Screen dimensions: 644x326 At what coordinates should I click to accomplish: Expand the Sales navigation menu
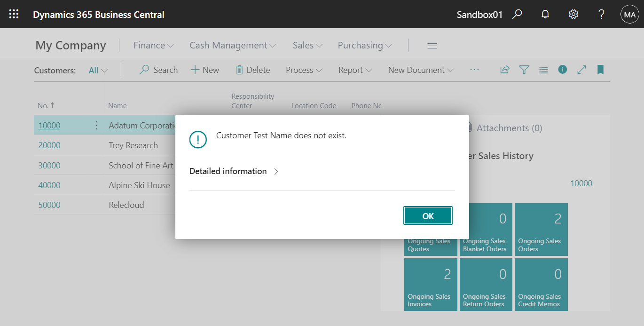(x=306, y=45)
